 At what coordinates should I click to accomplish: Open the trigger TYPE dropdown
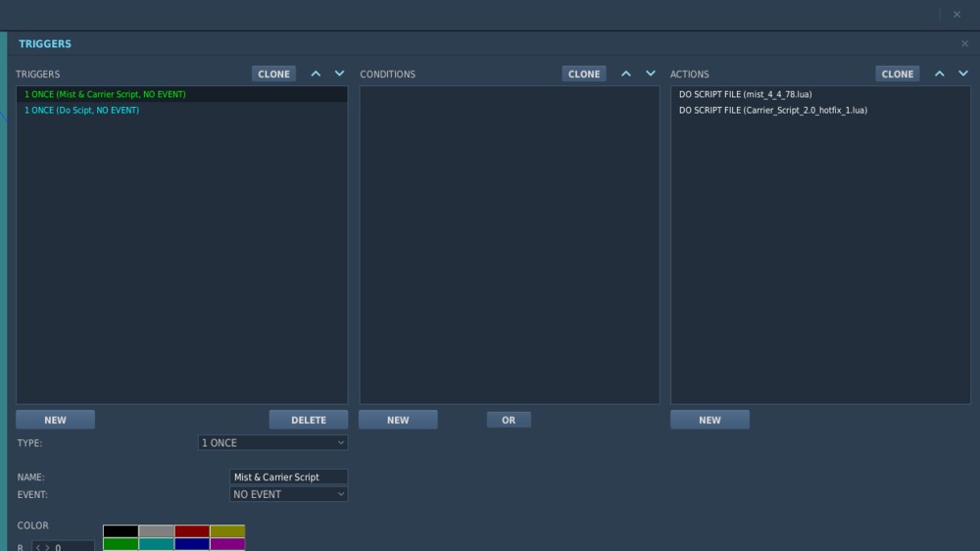pos(272,443)
